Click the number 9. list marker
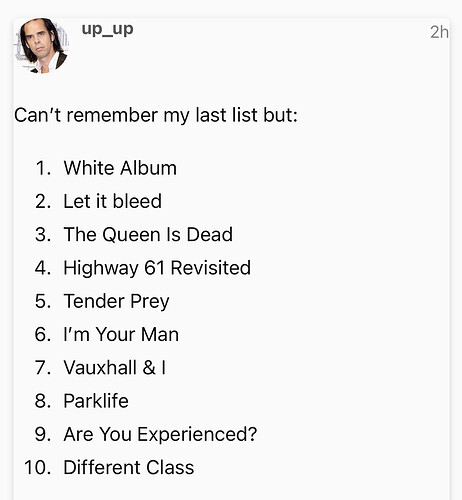 [43, 434]
